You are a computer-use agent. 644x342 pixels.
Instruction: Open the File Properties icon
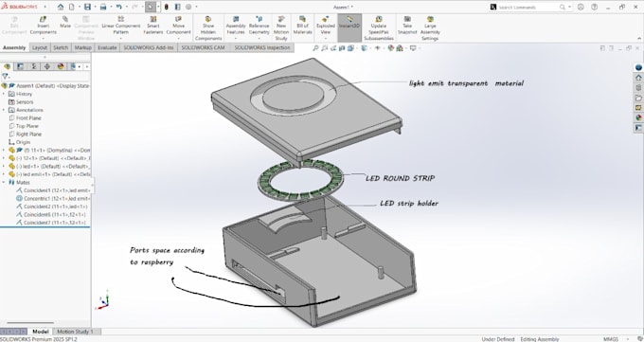[x=177, y=7]
